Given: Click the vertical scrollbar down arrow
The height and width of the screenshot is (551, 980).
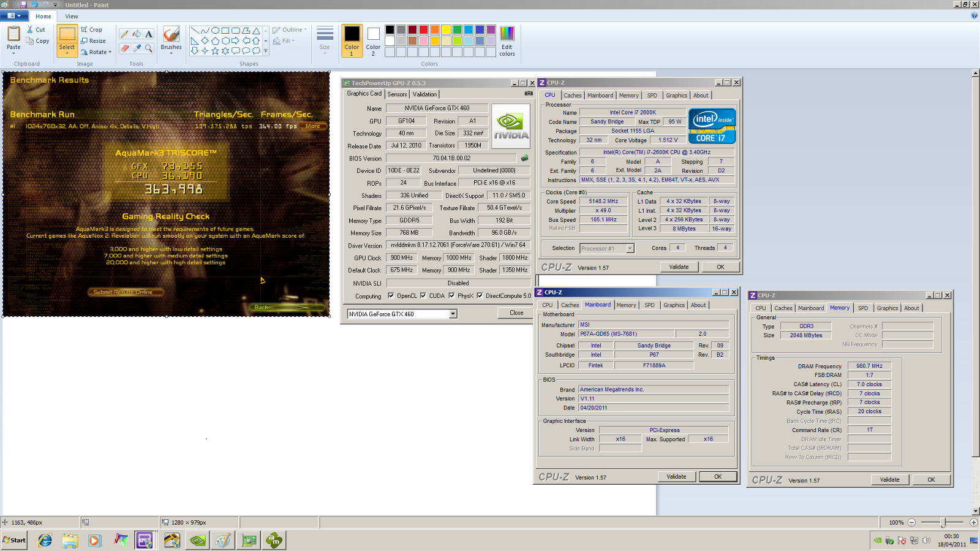Looking at the screenshot, I should (x=975, y=511).
